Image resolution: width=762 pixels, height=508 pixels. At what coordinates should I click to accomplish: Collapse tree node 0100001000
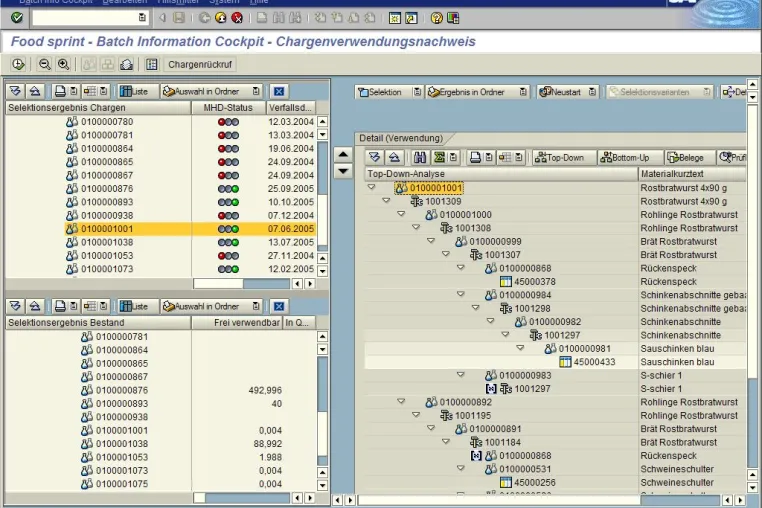point(401,213)
